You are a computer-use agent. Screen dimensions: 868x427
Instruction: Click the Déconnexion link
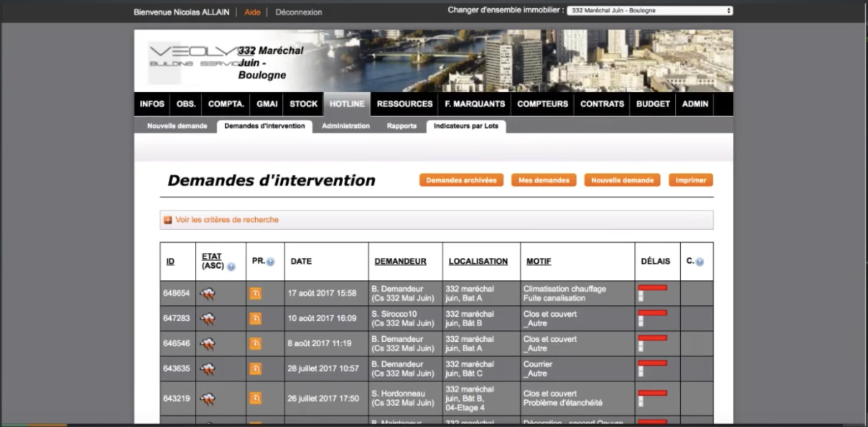299,12
